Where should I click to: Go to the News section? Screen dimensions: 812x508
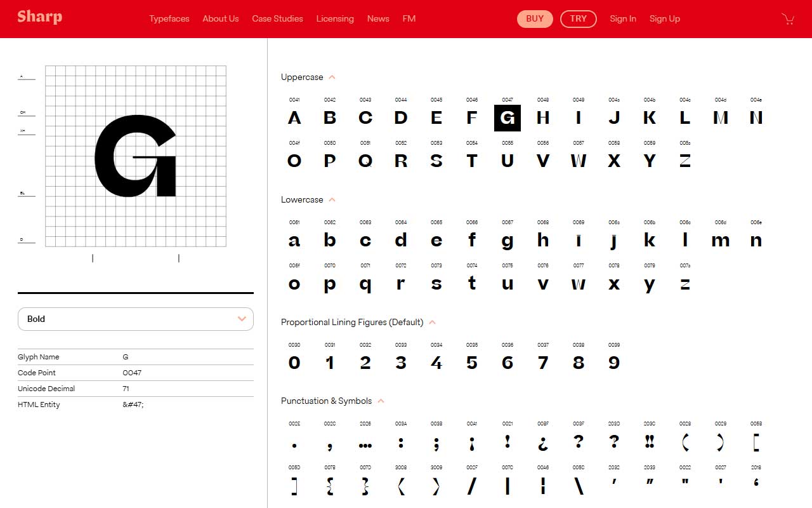pos(378,18)
